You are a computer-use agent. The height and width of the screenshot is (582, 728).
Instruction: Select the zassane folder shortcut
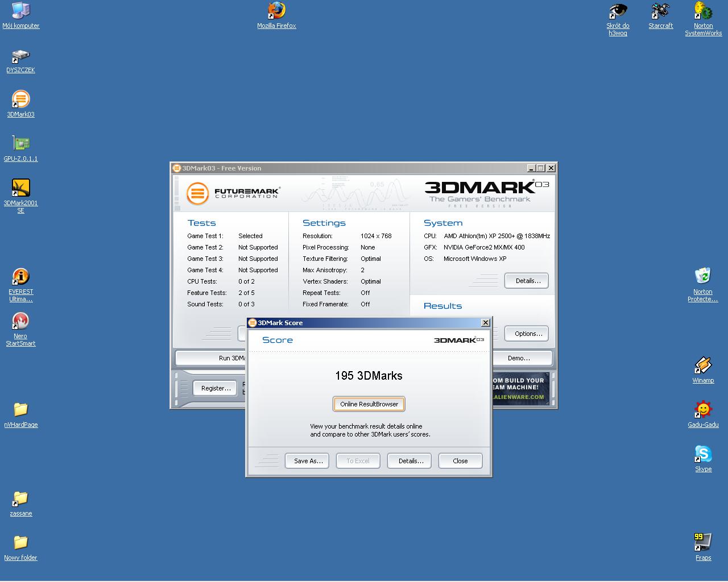[20, 503]
